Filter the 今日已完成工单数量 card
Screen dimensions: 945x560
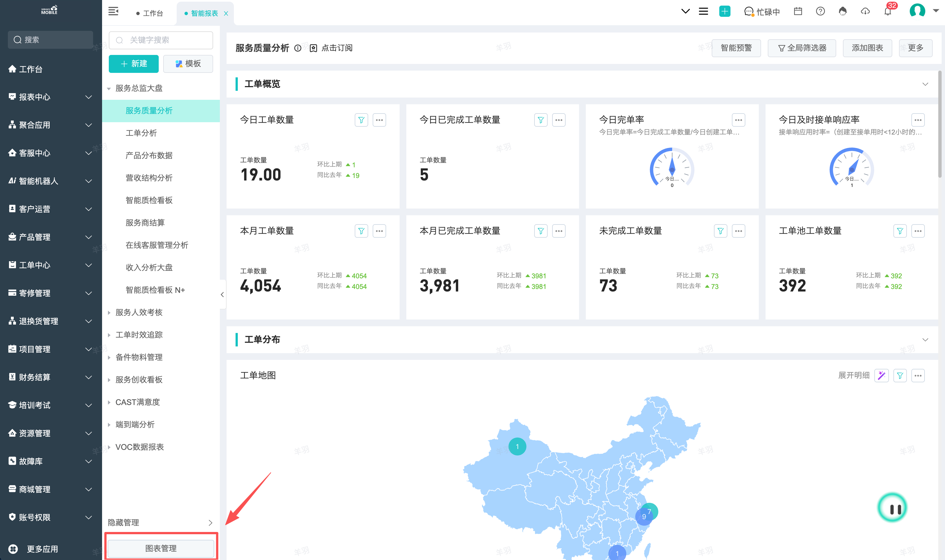pyautogui.click(x=541, y=120)
